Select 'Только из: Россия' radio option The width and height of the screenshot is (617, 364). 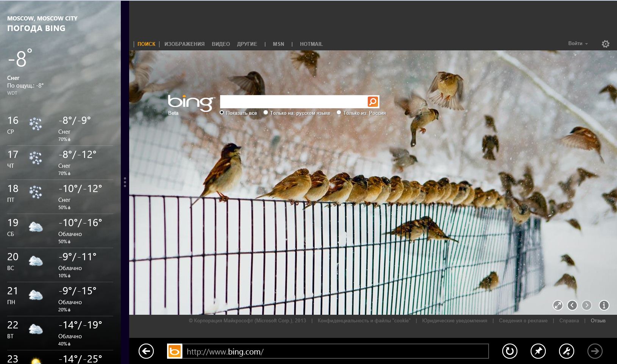click(x=339, y=112)
